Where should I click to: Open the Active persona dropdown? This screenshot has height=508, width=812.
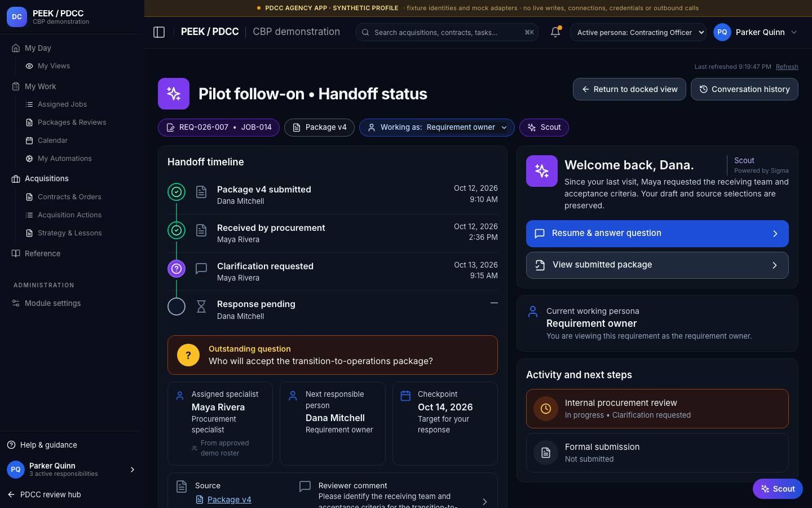point(638,32)
